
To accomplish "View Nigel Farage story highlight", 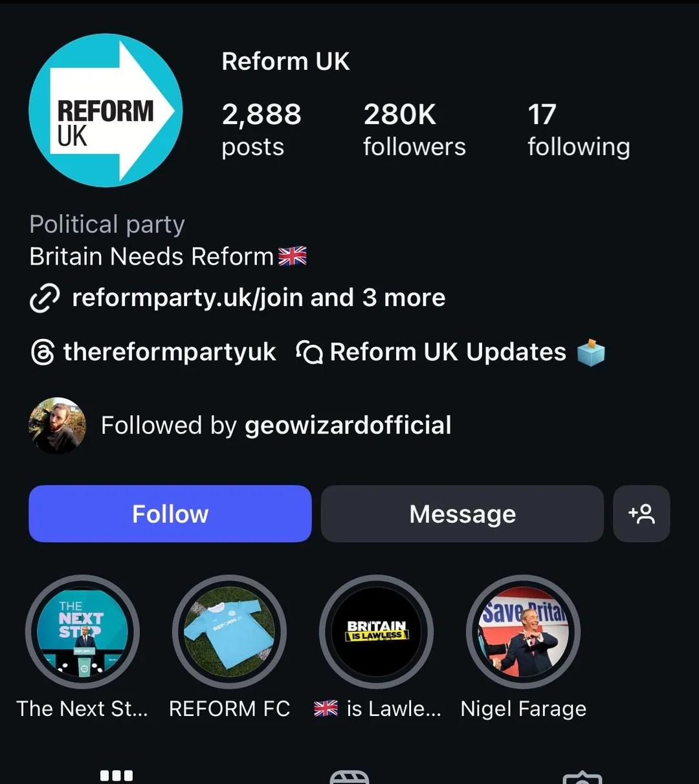I will click(523, 632).
